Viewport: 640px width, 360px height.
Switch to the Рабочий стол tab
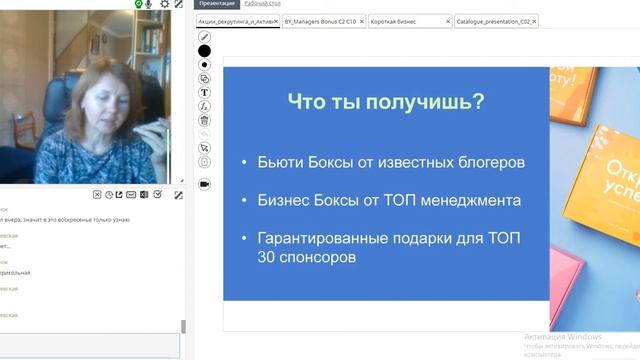click(x=262, y=3)
